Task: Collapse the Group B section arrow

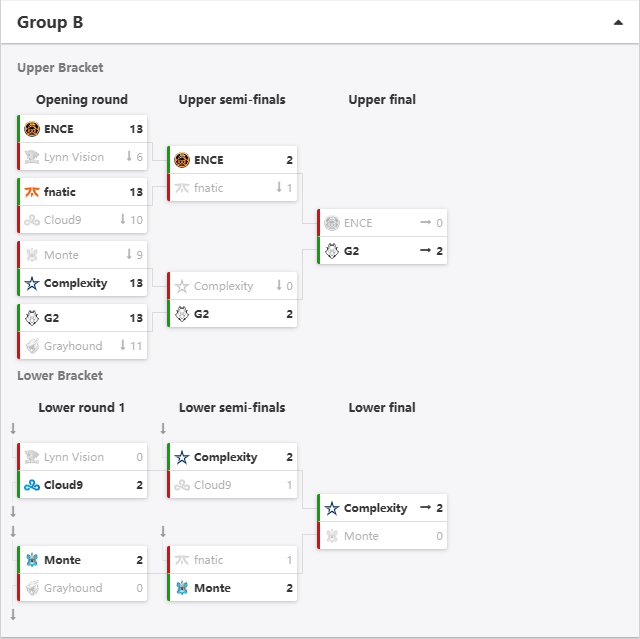Action: tap(618, 22)
